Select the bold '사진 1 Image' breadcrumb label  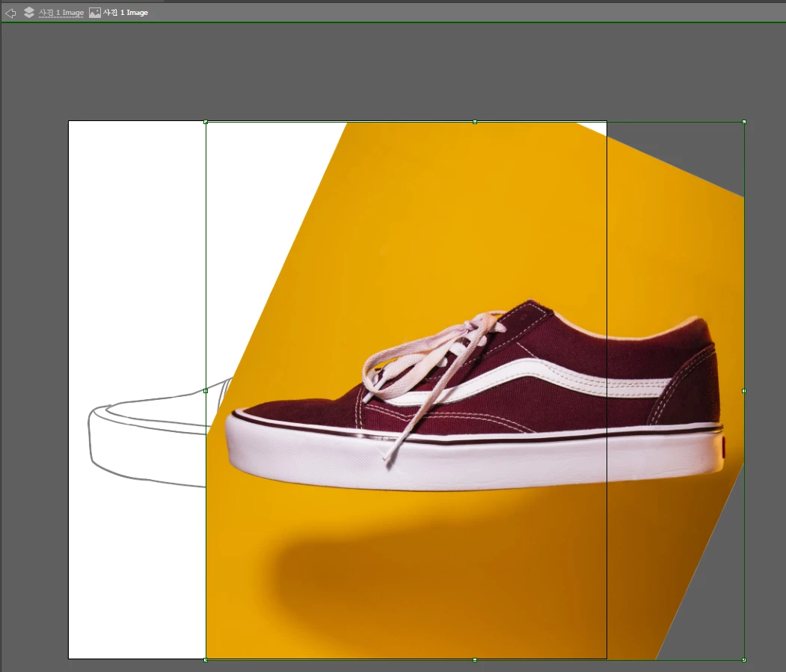(x=126, y=13)
